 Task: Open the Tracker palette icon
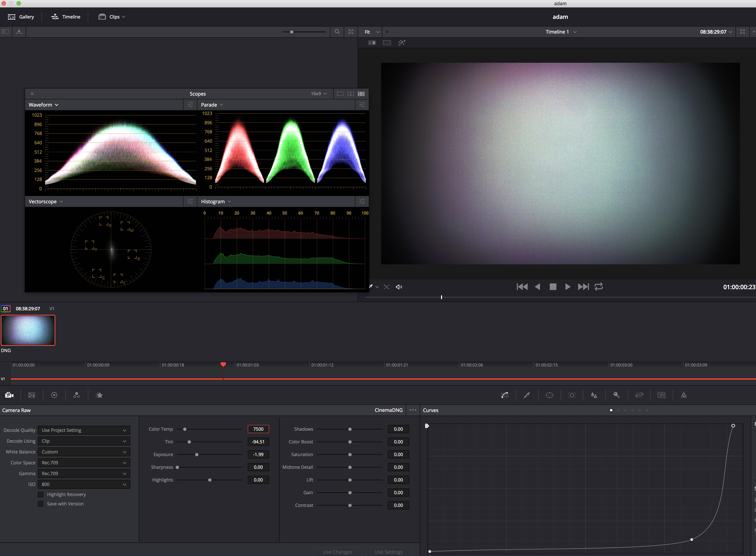[x=572, y=395]
